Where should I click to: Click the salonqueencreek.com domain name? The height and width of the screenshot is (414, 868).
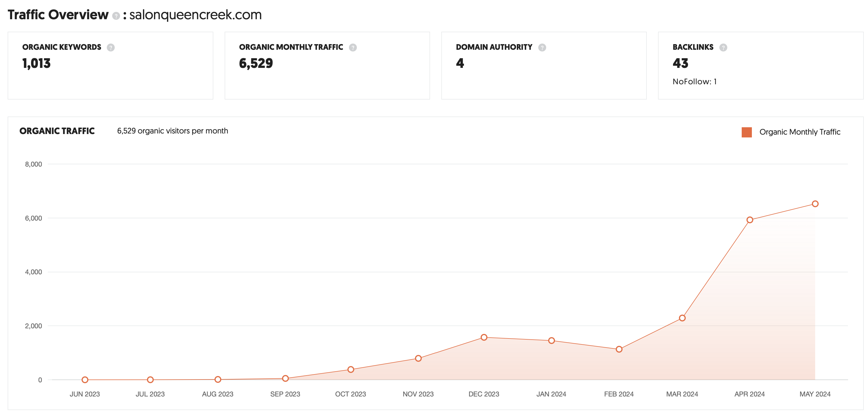(196, 15)
